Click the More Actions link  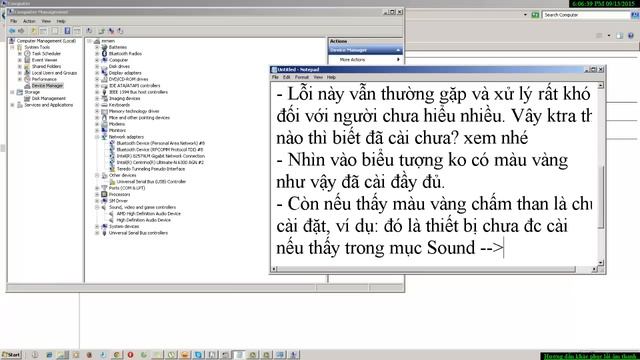352,60
